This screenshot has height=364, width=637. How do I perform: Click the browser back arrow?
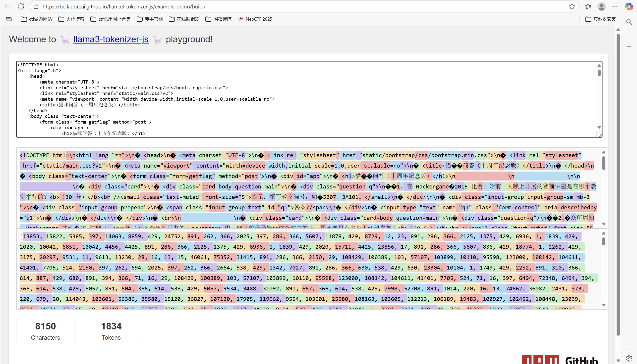pyautogui.click(x=7, y=6)
